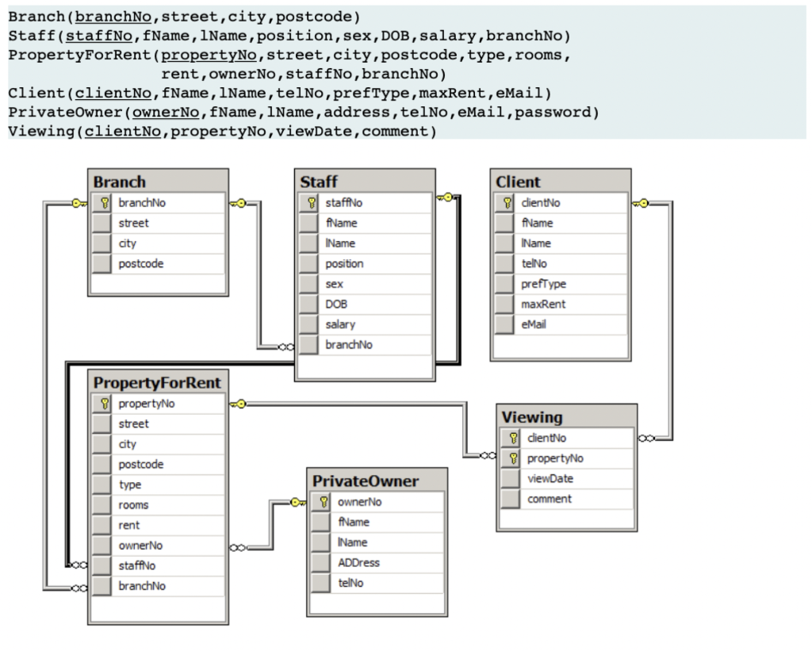Click the key endpoint right of Staff staffNo
This screenshot has height=651, width=812.
(x=445, y=197)
